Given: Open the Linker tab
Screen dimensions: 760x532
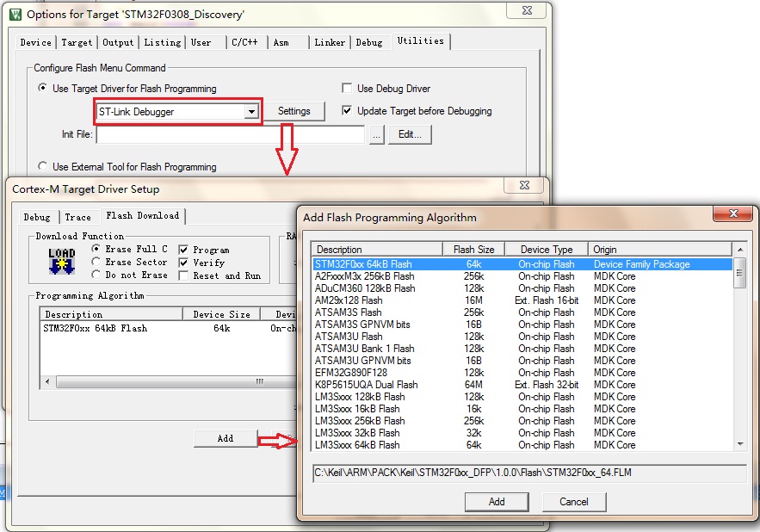Looking at the screenshot, I should click(330, 43).
